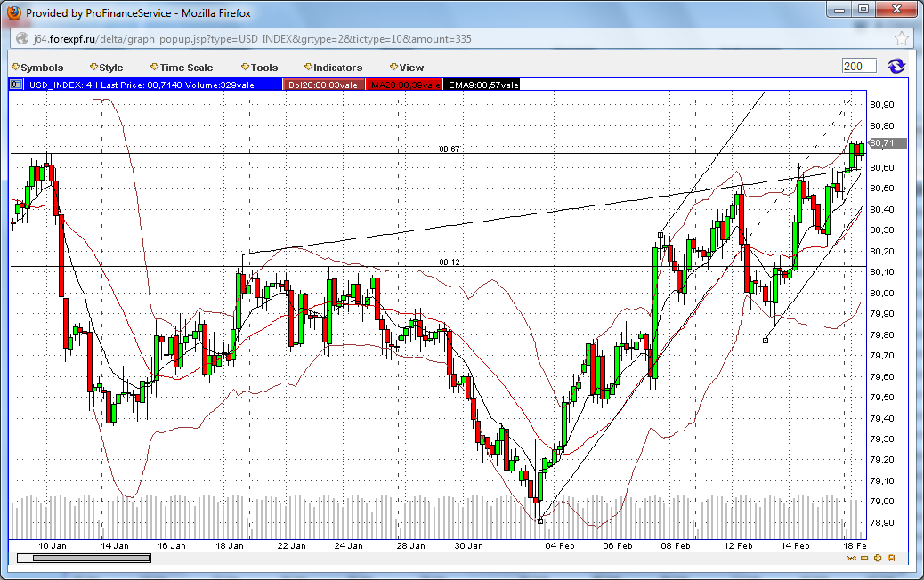Click the Firefox logo in title bar

13,12
